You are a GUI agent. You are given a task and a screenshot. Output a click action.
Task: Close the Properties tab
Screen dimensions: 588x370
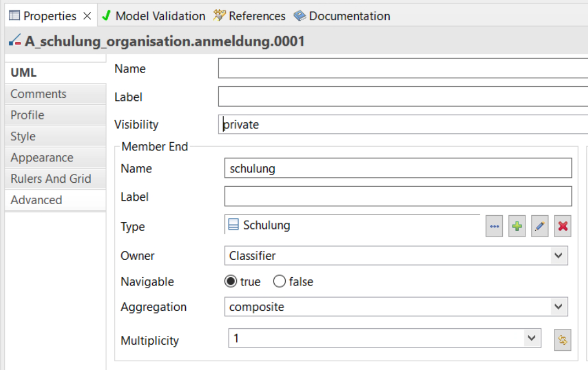click(87, 16)
